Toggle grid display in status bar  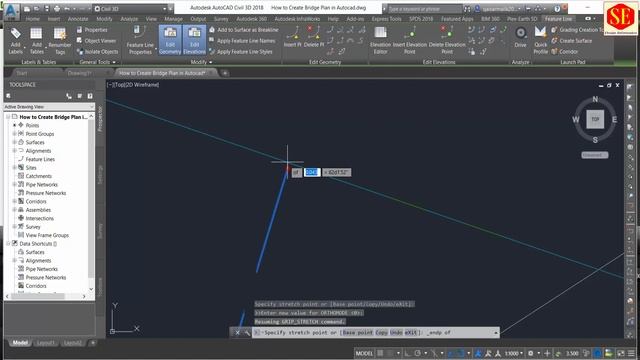click(380, 353)
